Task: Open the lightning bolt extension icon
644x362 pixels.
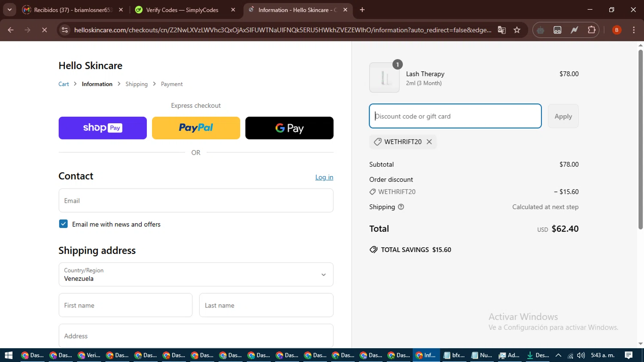Action: (574, 30)
